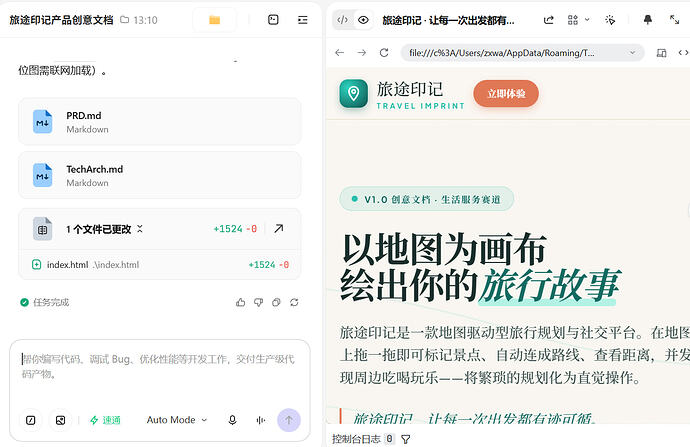Screen dimensions: 690x447
Task: Click the chat message input field
Action: [x=160, y=367]
